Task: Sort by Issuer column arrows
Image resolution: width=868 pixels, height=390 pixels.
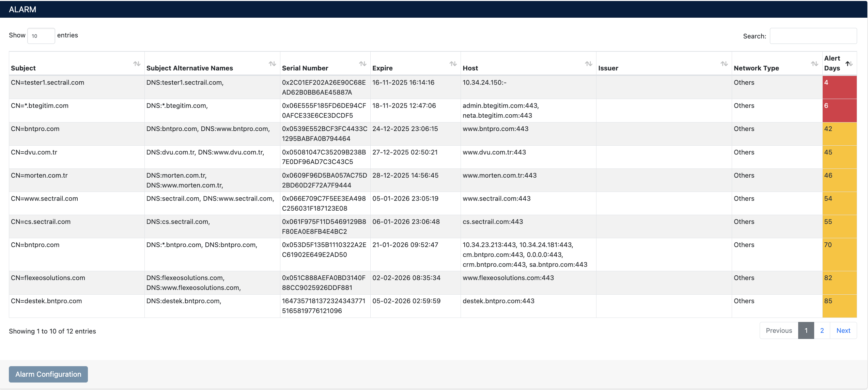Action: click(x=724, y=64)
